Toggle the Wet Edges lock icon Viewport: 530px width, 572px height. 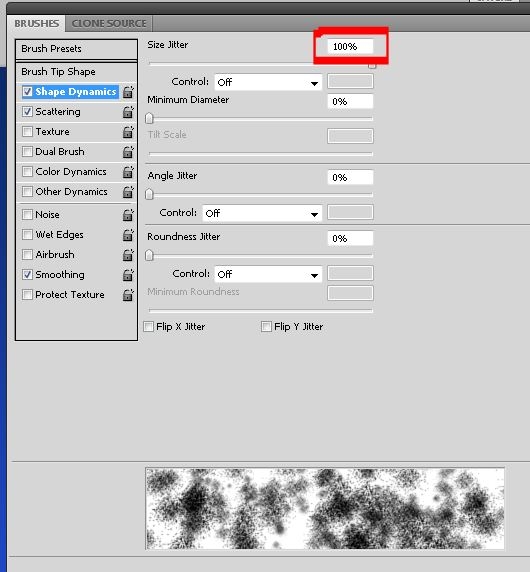point(128,235)
